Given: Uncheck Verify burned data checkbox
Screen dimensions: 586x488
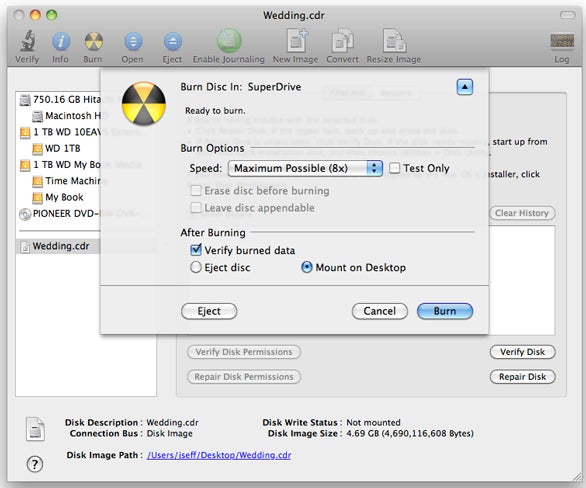Looking at the screenshot, I should point(196,250).
